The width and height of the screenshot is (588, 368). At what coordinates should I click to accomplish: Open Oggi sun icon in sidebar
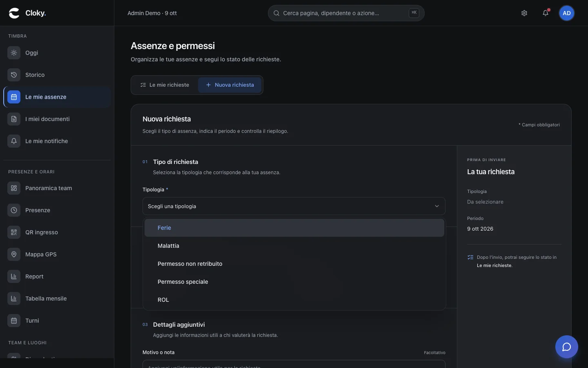click(14, 53)
